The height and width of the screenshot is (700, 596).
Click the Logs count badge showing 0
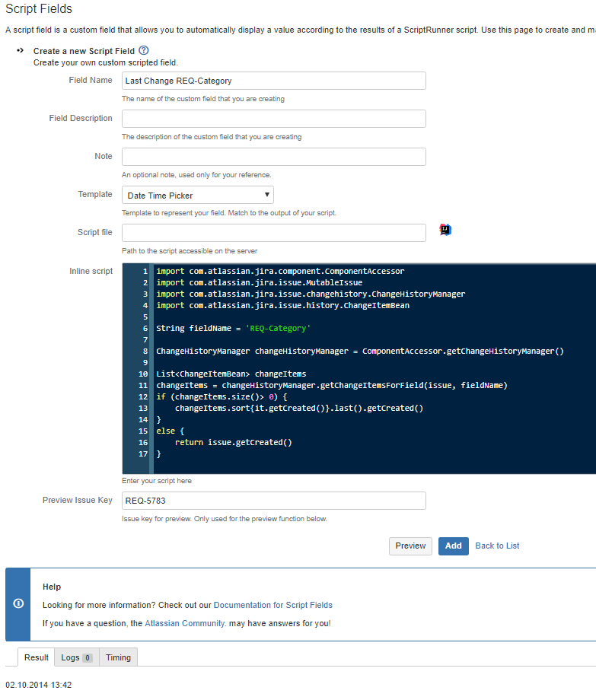click(88, 657)
